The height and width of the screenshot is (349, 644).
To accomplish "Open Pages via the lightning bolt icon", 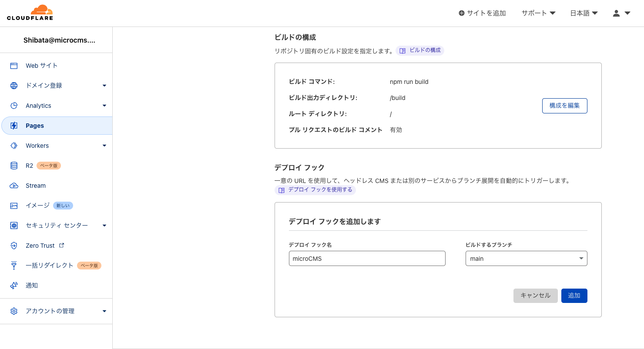I will (14, 126).
